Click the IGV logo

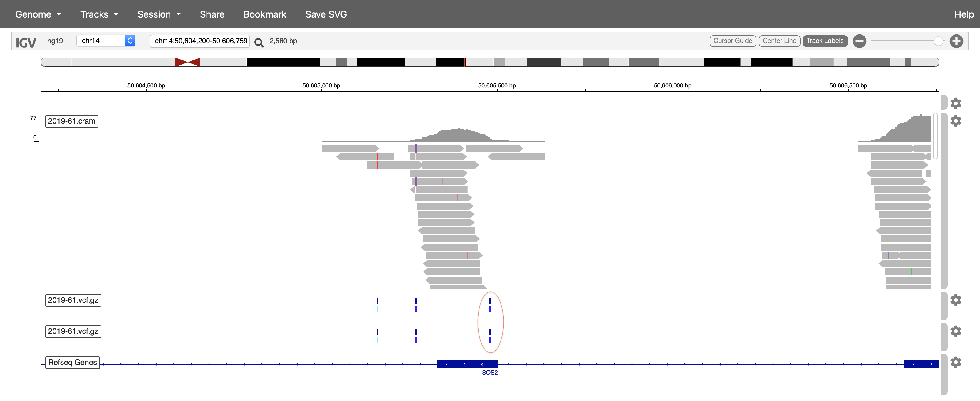pos(26,42)
